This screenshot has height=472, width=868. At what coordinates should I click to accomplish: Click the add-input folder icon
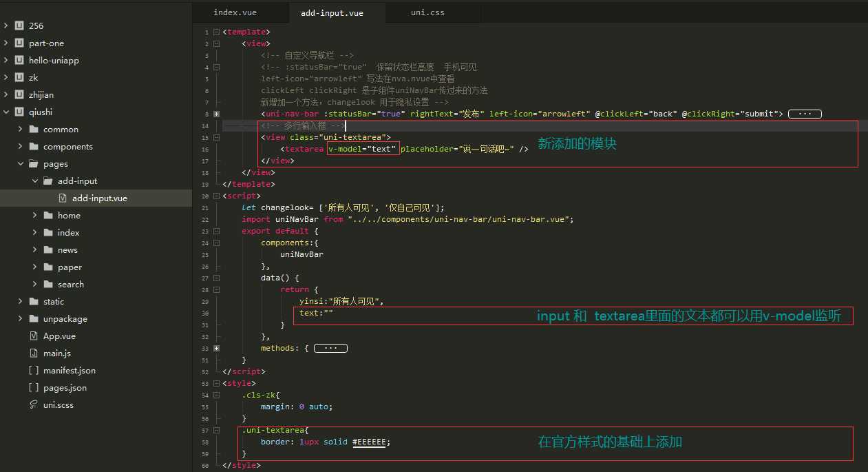[48, 181]
